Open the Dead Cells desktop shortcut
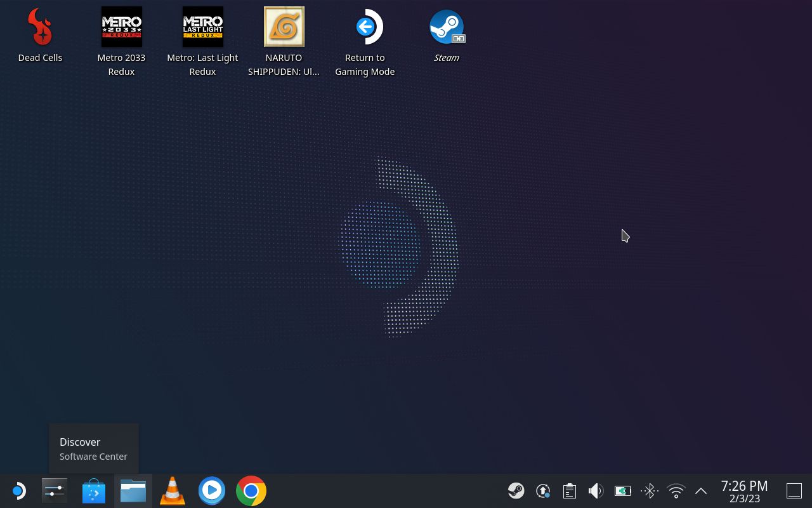The height and width of the screenshot is (508, 812). point(41,36)
